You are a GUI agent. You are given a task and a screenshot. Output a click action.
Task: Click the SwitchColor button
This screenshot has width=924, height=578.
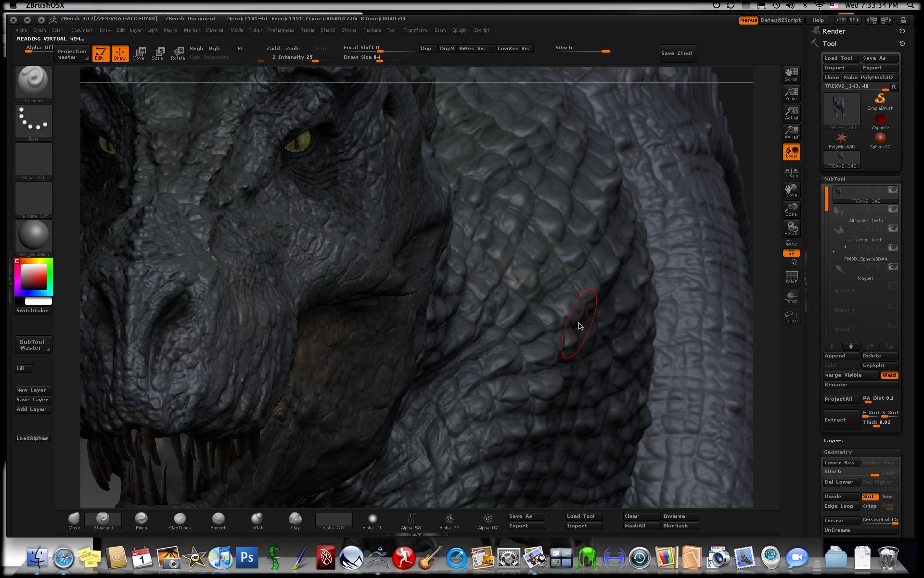click(x=32, y=311)
